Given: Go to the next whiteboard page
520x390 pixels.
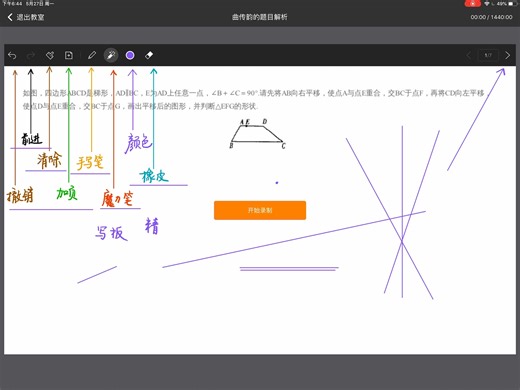Looking at the screenshot, I should pos(507,55).
